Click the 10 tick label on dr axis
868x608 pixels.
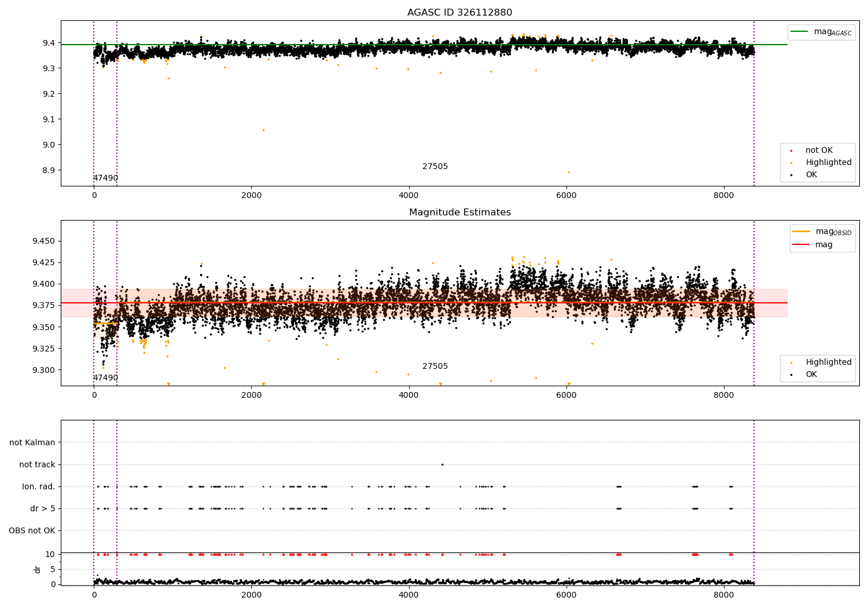click(50, 554)
